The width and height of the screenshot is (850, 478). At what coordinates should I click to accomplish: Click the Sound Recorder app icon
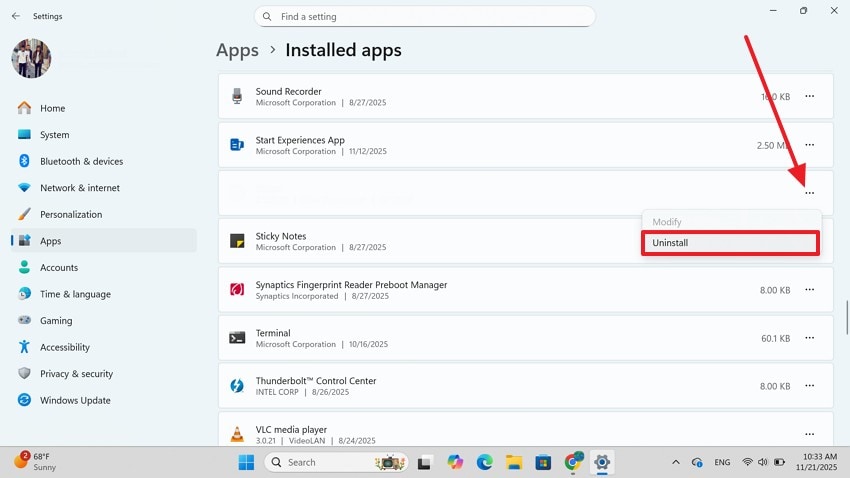(x=237, y=96)
